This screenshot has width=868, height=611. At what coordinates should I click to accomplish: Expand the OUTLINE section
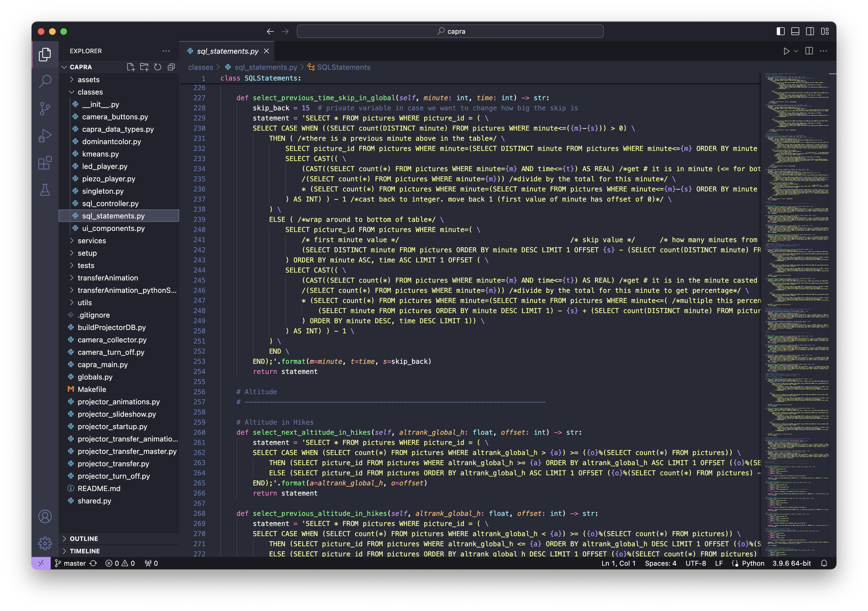(x=84, y=538)
